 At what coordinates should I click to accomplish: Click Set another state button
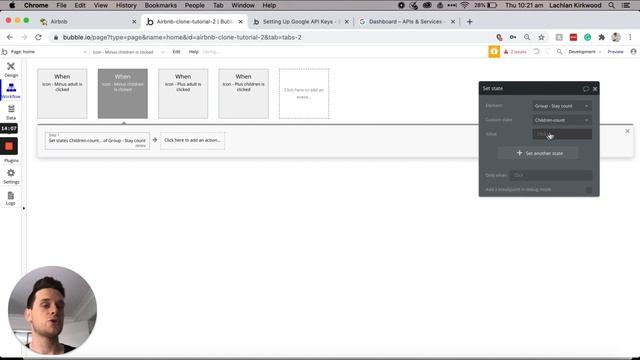coord(539,153)
